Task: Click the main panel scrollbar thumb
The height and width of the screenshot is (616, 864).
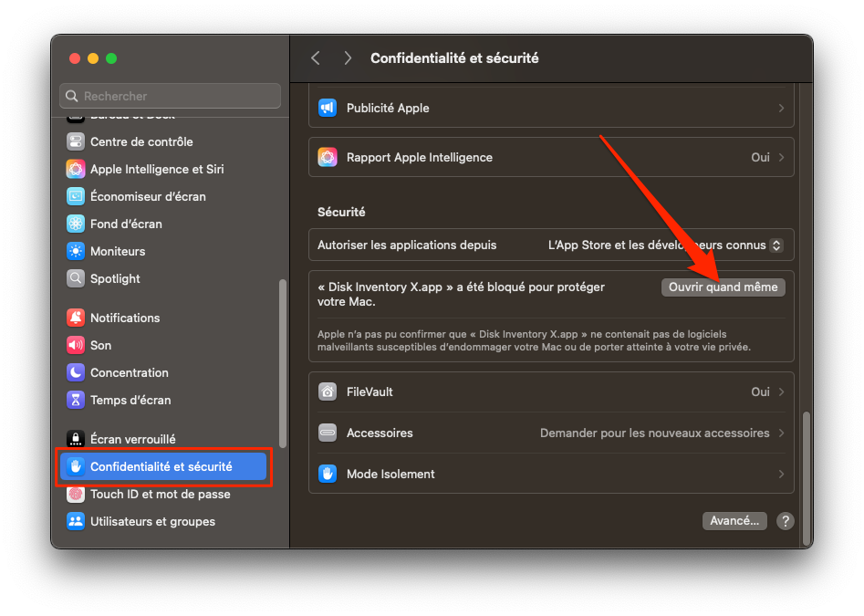Action: (x=807, y=477)
